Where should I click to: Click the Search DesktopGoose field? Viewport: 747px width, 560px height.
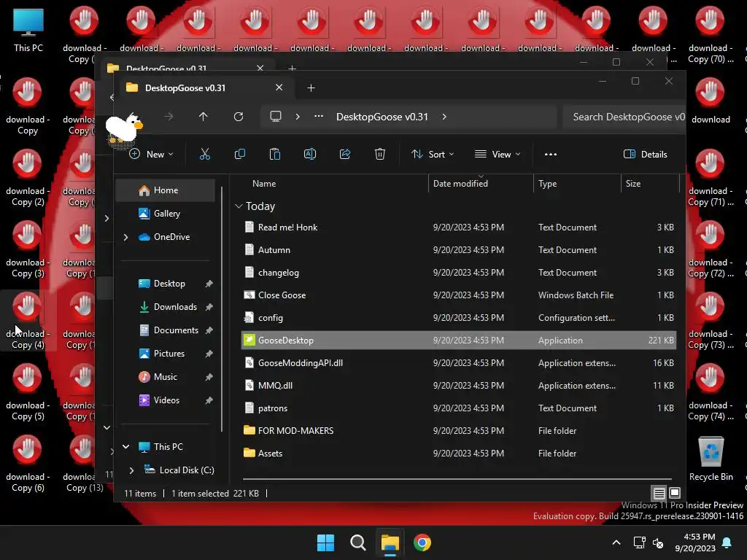click(624, 117)
